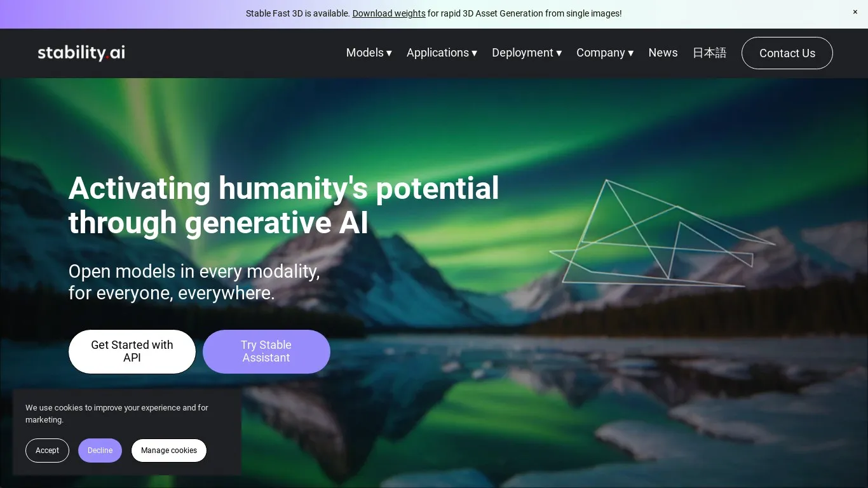
Task: Switch language to 日本語
Action: click(x=709, y=53)
